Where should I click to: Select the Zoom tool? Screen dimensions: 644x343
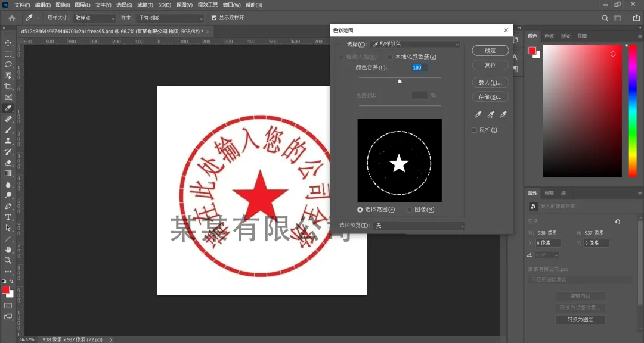tap(8, 260)
